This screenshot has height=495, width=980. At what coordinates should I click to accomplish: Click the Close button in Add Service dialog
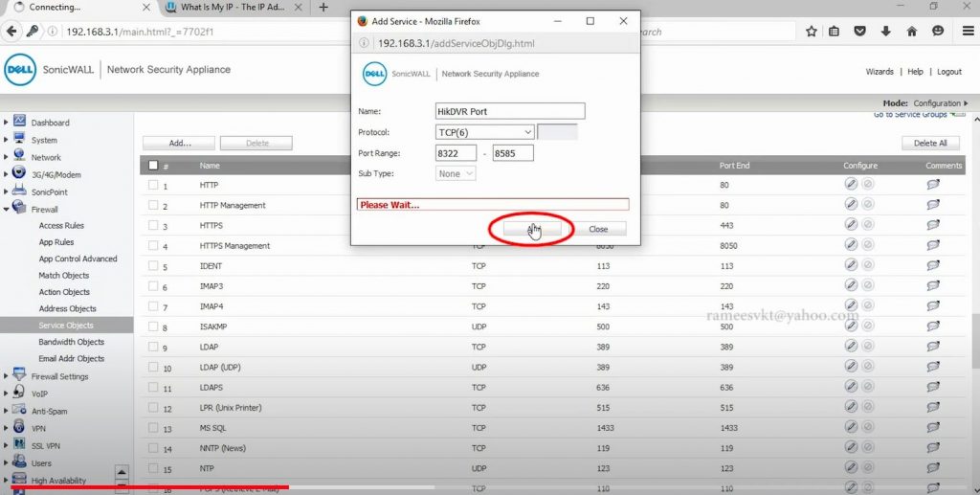[x=598, y=229]
